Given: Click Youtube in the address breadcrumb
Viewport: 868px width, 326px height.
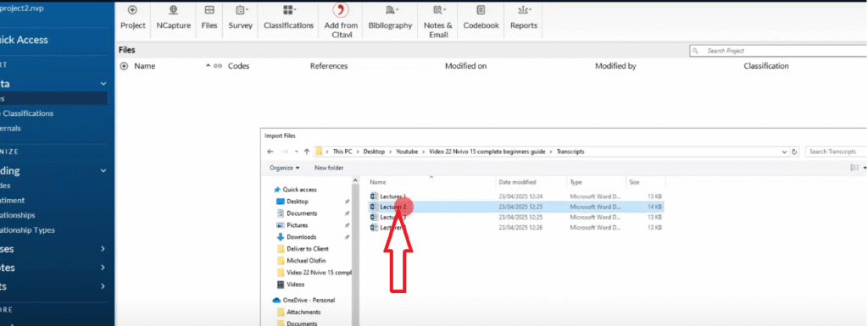Looking at the screenshot, I should [407, 152].
